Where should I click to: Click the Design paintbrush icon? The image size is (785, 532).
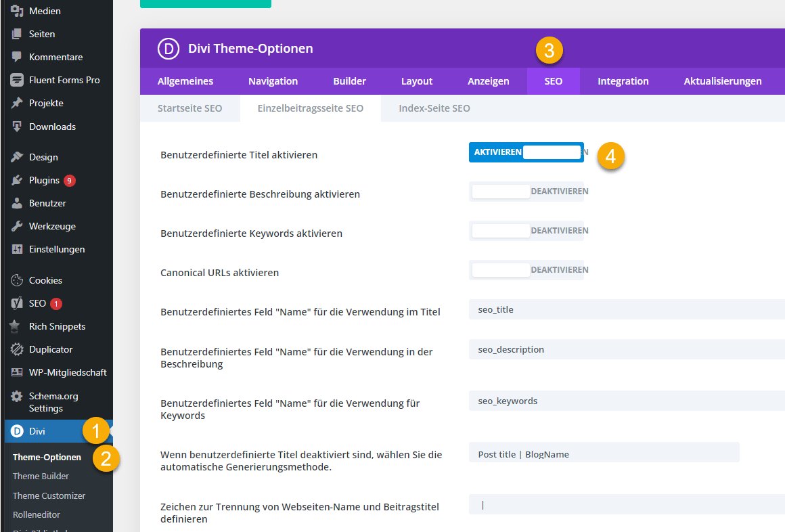(x=17, y=157)
